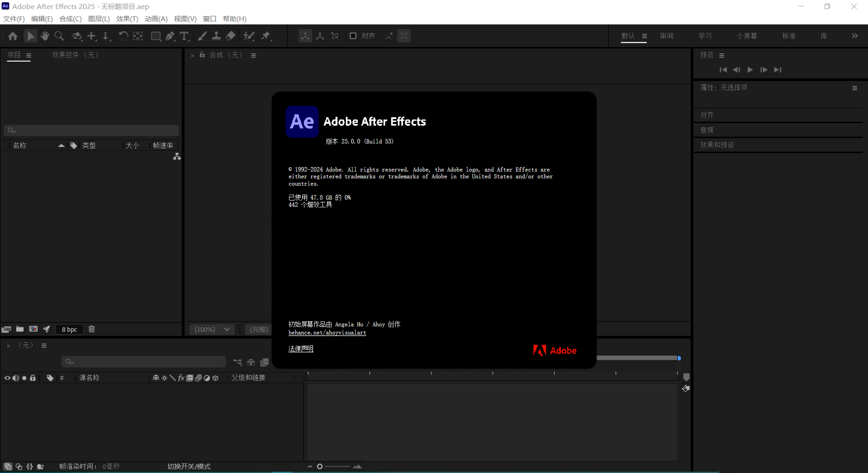
Task: Switch to the 学习 workspace
Action: click(705, 36)
